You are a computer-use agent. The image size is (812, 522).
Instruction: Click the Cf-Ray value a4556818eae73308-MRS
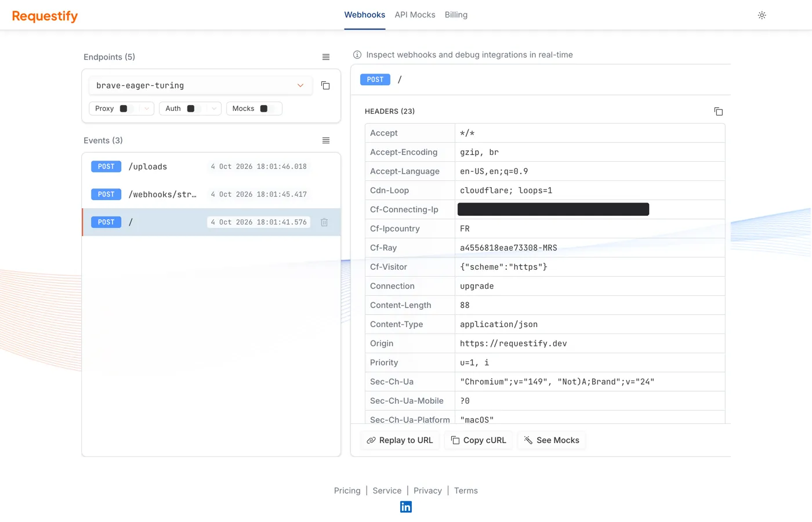click(x=509, y=248)
